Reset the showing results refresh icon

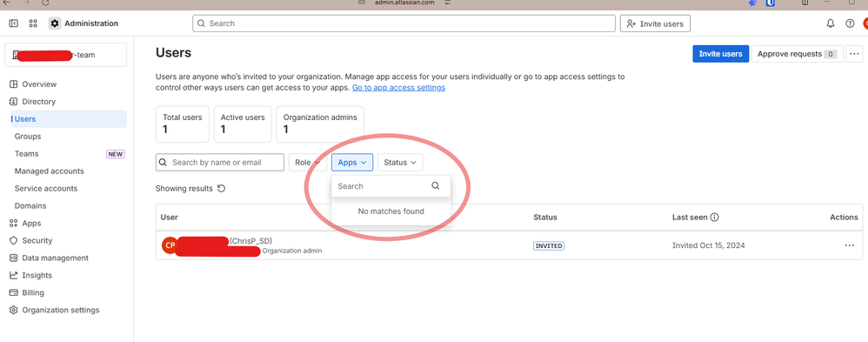(x=222, y=189)
